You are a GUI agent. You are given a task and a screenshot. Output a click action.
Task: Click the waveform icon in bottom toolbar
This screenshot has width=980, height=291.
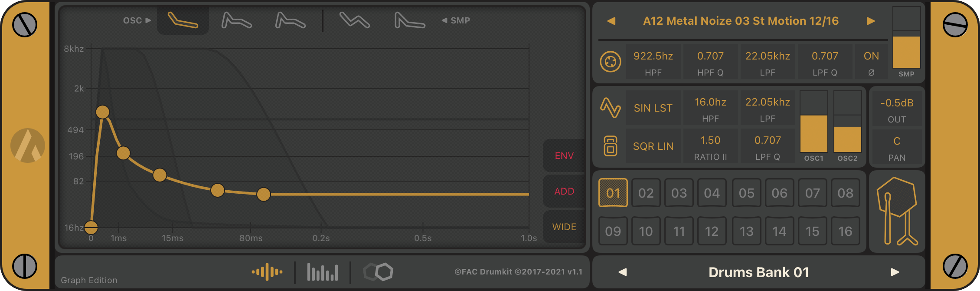pos(268,272)
